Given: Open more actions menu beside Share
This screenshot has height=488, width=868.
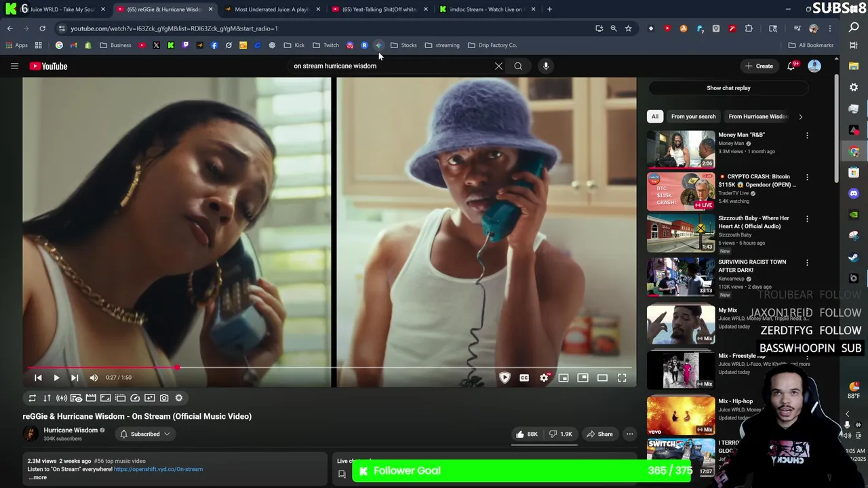Looking at the screenshot, I should pos(629,434).
